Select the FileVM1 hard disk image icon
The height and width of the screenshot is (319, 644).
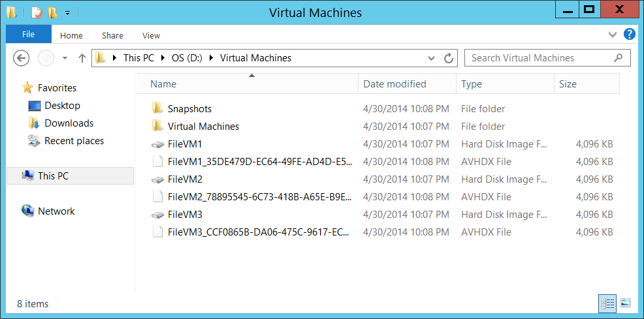coord(157,144)
